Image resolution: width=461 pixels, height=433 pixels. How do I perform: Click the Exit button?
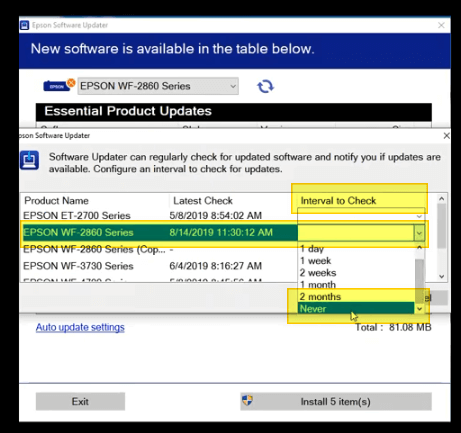80,401
